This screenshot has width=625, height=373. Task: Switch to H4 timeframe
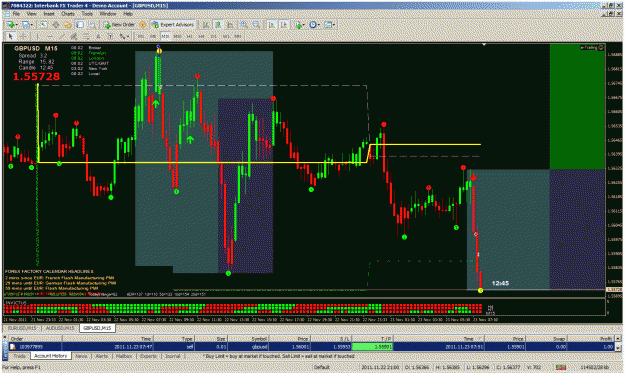coord(202,36)
